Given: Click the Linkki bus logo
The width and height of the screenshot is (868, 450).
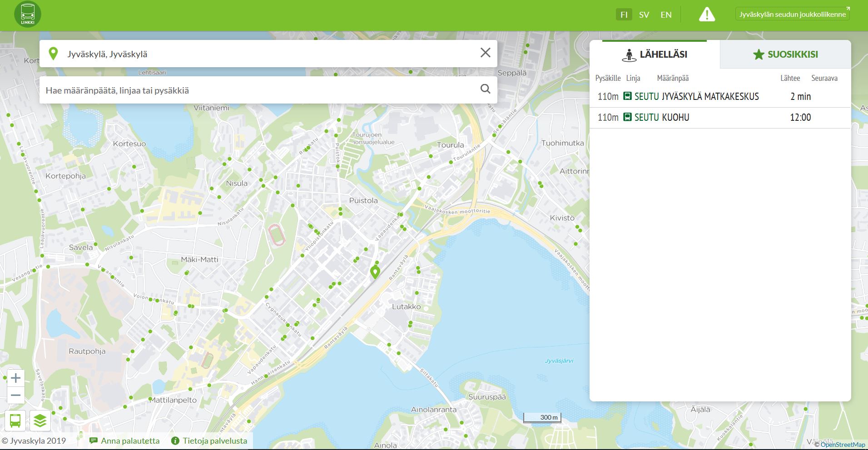Looking at the screenshot, I should click(x=27, y=14).
